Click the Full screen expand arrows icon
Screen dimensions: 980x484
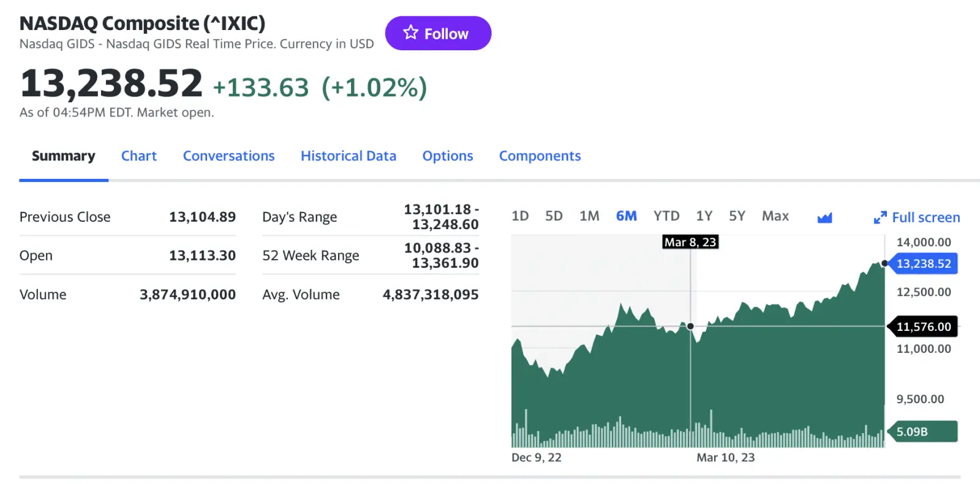point(880,217)
